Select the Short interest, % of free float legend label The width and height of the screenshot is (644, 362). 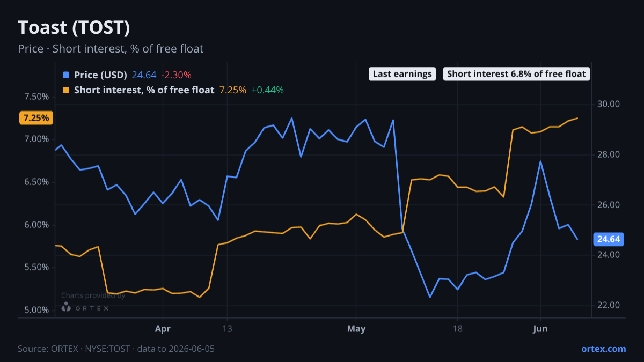point(144,90)
